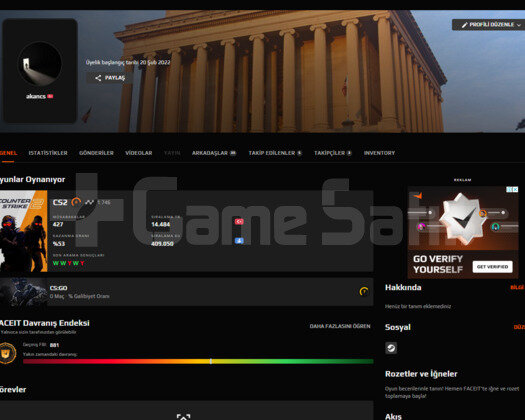Click the share icon next to PAYLAŞ

click(98, 78)
